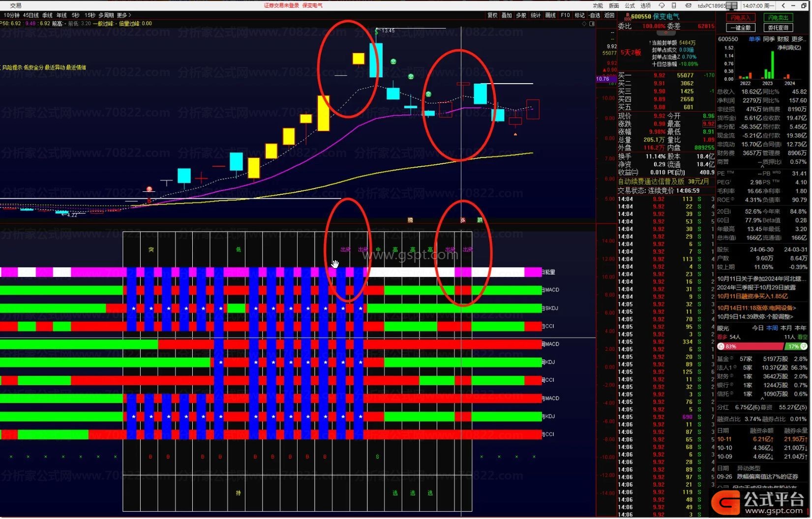Click the small diamond icon above price axis
This screenshot has height=519, width=812.
point(584,24)
